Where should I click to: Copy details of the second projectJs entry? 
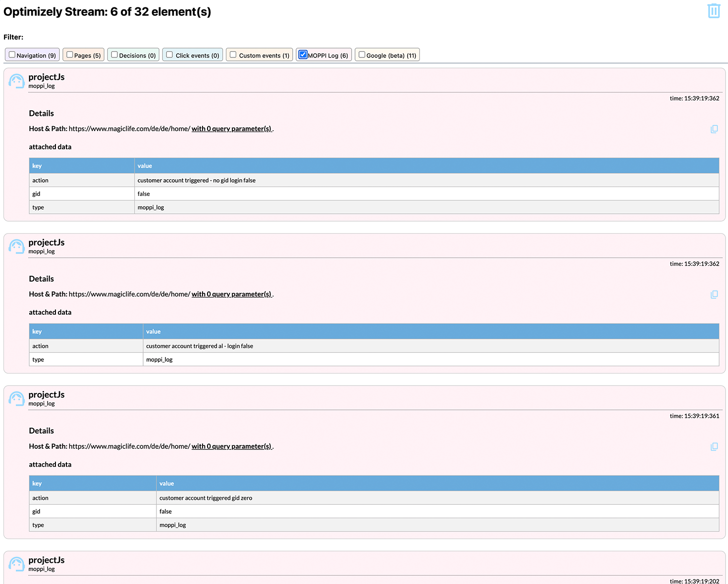tap(714, 294)
